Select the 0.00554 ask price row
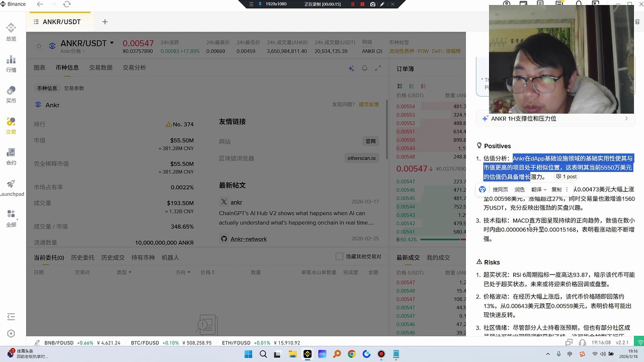Image resolution: width=644 pixels, height=362 pixels. (x=431, y=107)
